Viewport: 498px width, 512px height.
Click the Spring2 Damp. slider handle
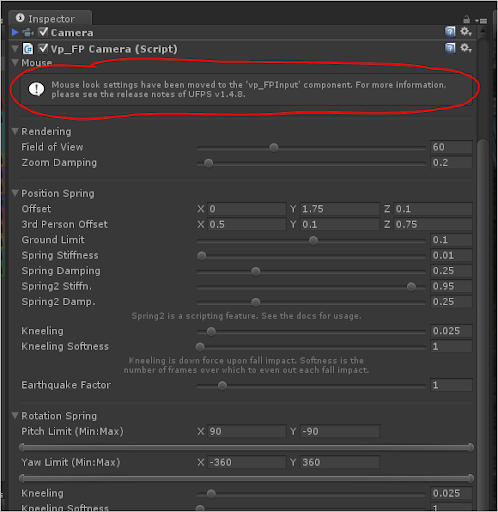pyautogui.click(x=256, y=302)
